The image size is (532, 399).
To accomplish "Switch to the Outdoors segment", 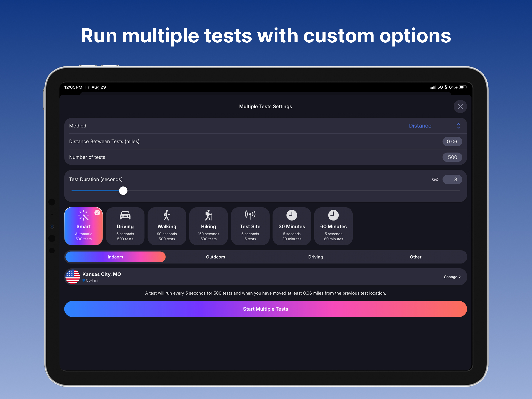I will [216, 257].
